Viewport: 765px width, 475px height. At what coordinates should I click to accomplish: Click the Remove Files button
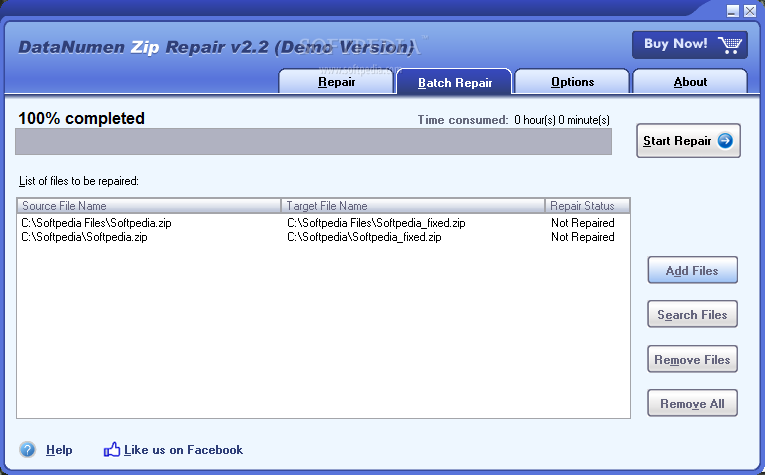(x=692, y=359)
